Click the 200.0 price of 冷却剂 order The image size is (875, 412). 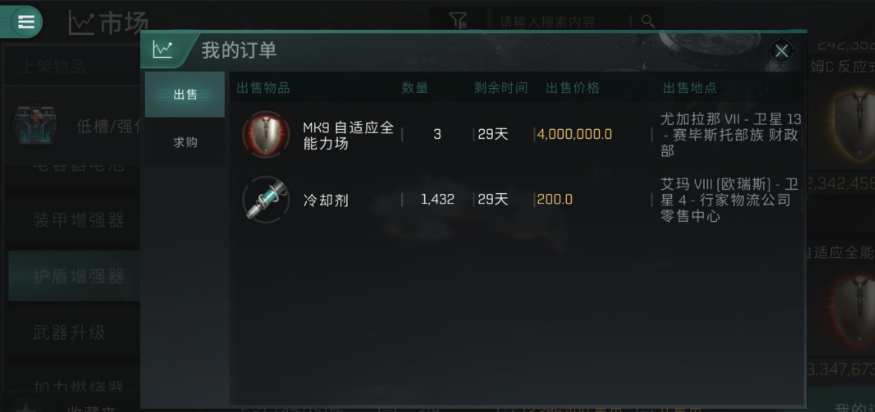coord(554,199)
